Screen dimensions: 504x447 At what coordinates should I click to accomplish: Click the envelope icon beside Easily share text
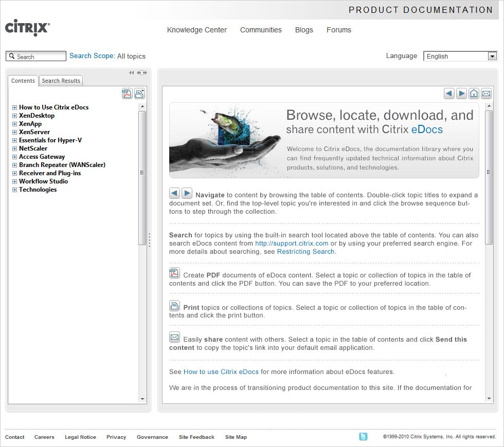click(x=174, y=337)
